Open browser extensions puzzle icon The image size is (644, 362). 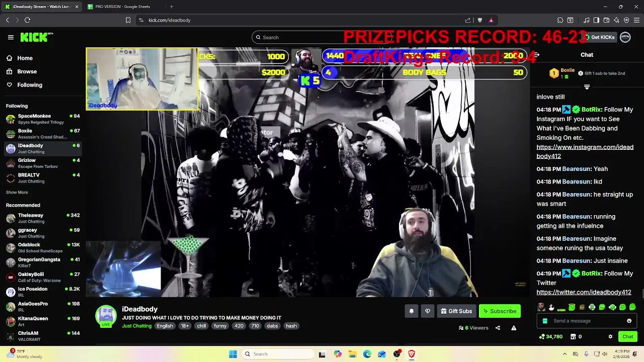tap(560, 20)
